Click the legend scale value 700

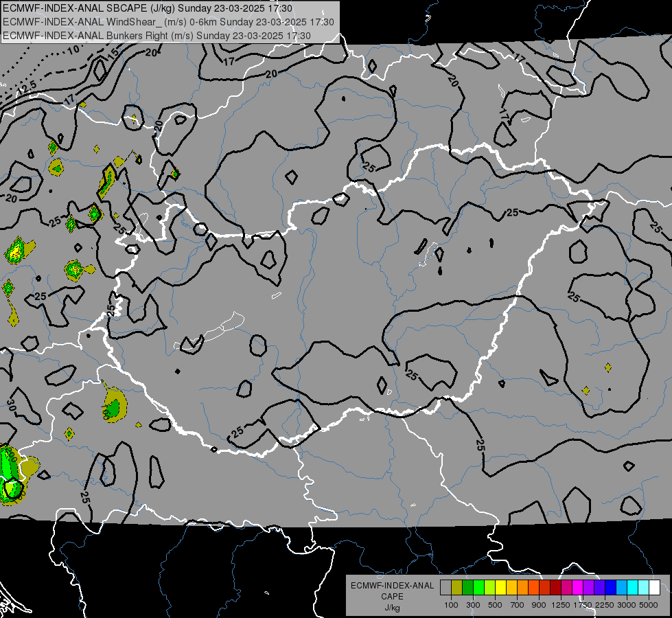(518, 605)
